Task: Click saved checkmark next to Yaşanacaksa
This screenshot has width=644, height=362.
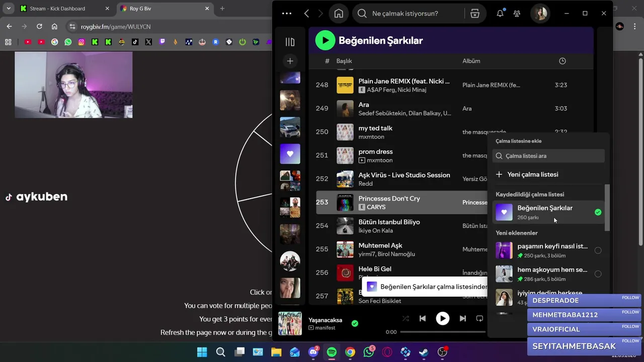Action: click(x=355, y=323)
